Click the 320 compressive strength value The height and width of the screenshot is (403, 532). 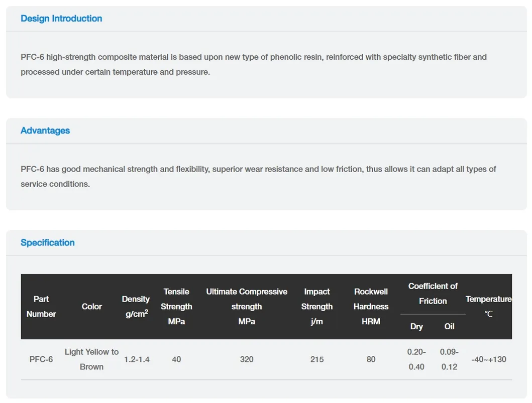(247, 359)
